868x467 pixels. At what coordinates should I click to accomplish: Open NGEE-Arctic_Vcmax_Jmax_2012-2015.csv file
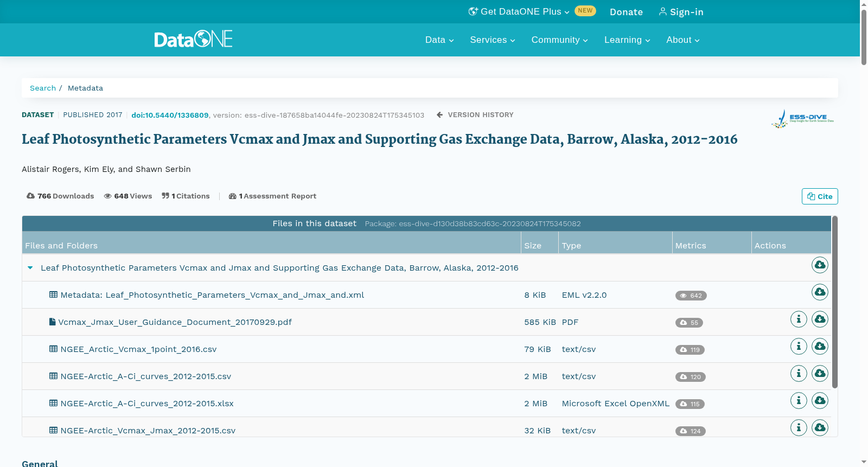[x=148, y=431]
